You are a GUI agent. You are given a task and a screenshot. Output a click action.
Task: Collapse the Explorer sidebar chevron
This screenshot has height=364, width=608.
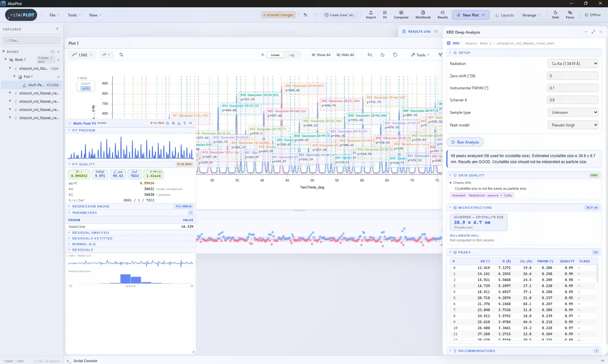(x=57, y=29)
